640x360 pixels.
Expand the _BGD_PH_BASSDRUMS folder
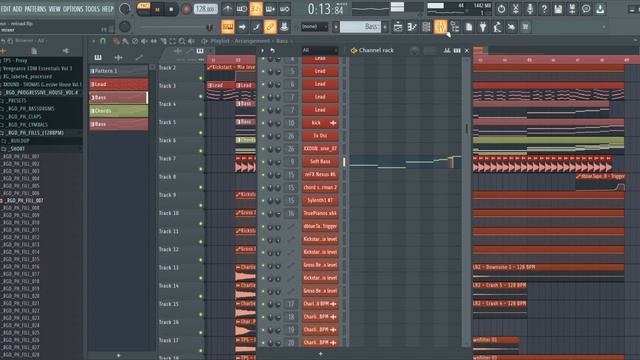point(31,109)
